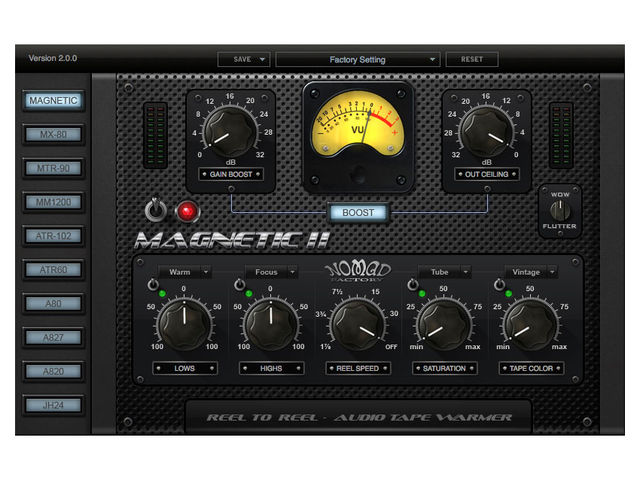Click the 7½ mark on reel speed dial

pos(337,292)
